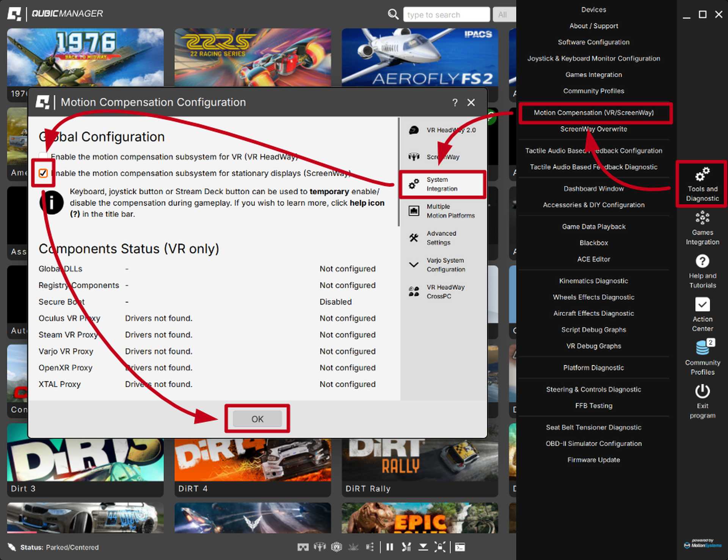Select the Aerofly FS2 game thumbnail
This screenshot has width=728, height=560.
pyautogui.click(x=420, y=57)
